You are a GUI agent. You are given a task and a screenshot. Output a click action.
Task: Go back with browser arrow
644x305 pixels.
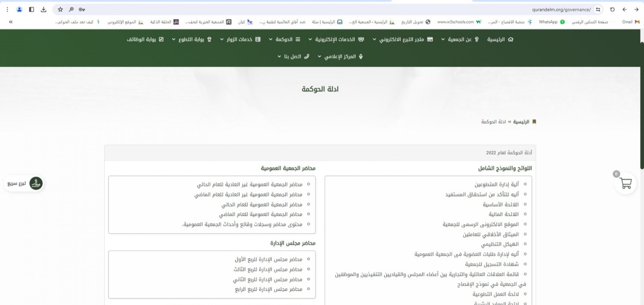point(624,9)
